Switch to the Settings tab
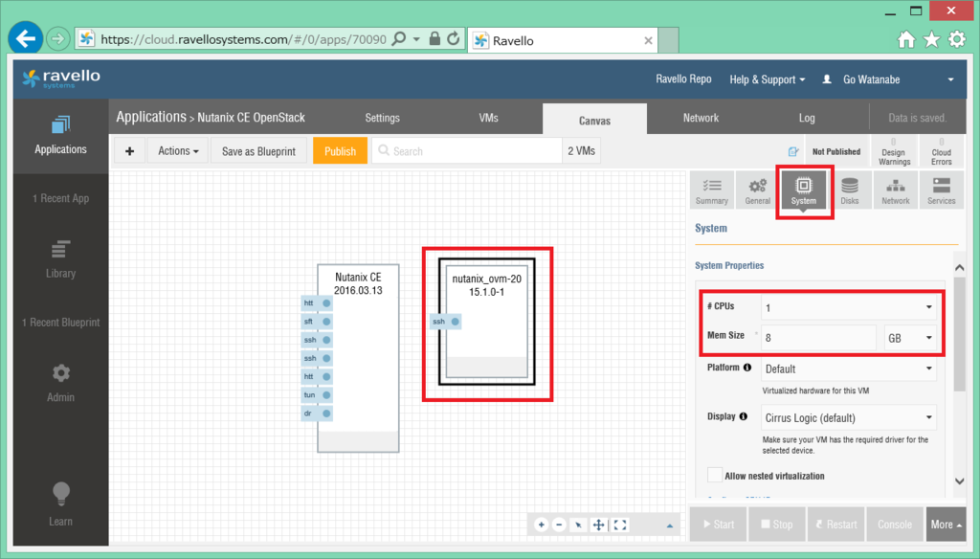This screenshot has height=559, width=980. click(x=382, y=118)
